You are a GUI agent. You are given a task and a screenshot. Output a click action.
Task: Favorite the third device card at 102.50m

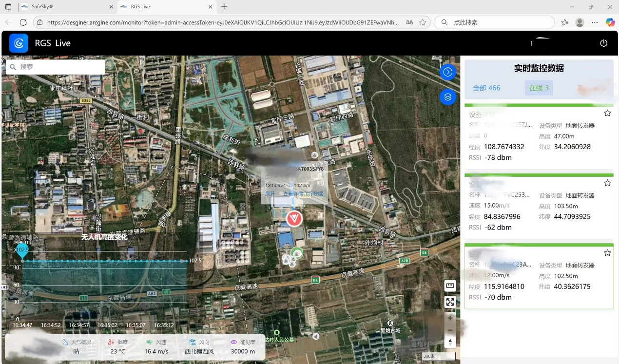tap(607, 253)
